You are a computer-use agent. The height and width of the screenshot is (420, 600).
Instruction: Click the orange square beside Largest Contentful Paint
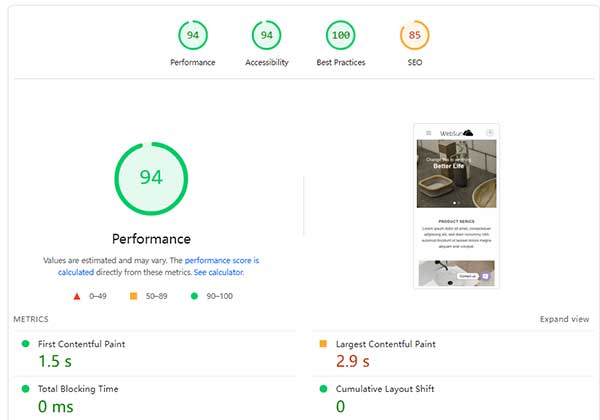[x=323, y=344]
